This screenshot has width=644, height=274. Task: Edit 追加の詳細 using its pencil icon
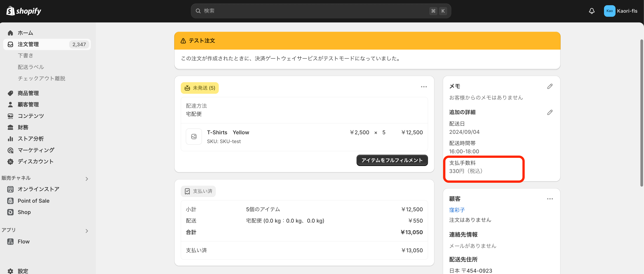coord(550,113)
